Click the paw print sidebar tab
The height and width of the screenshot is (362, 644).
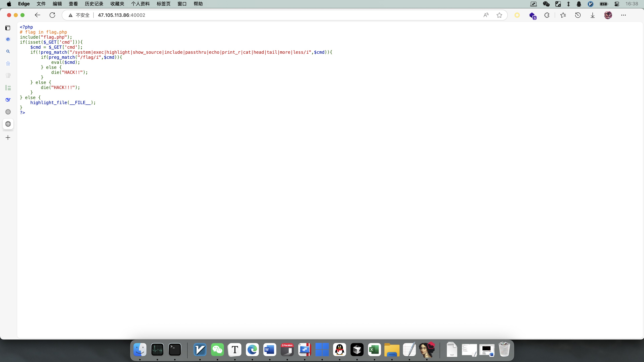click(8, 63)
